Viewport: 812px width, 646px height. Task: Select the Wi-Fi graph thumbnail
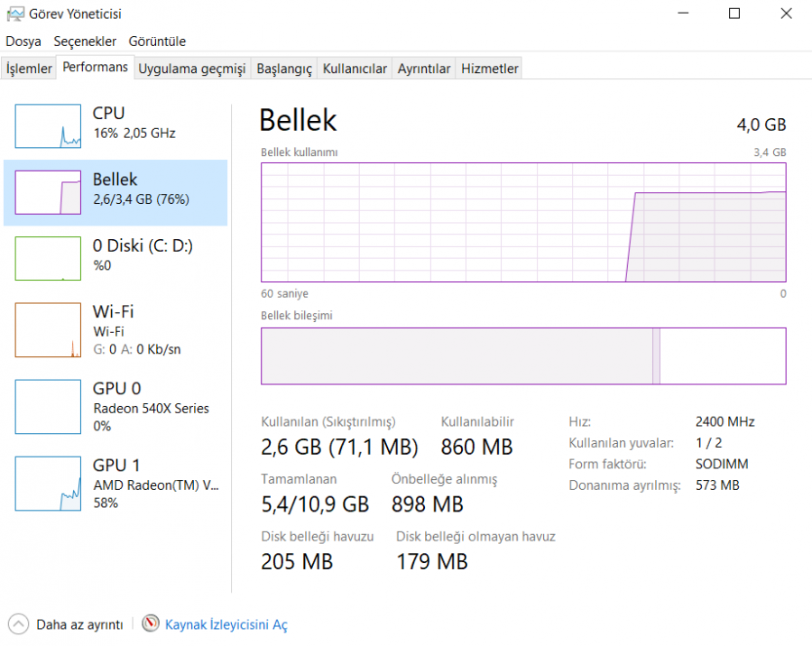[48, 329]
